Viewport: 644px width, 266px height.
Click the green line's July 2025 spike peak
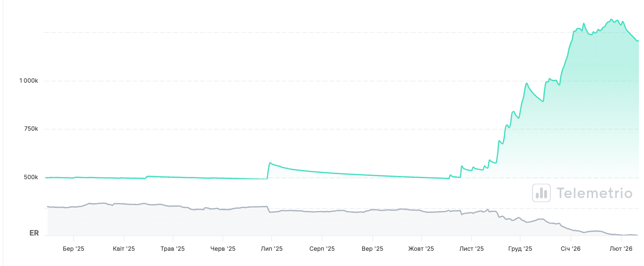(x=270, y=163)
